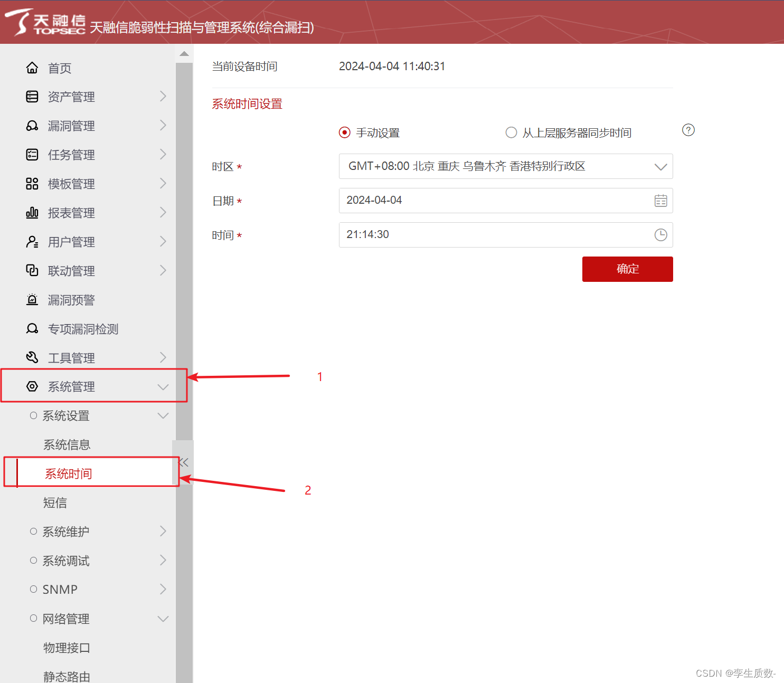
Task: Select the 手动设置 manual setting radio button
Action: click(345, 132)
